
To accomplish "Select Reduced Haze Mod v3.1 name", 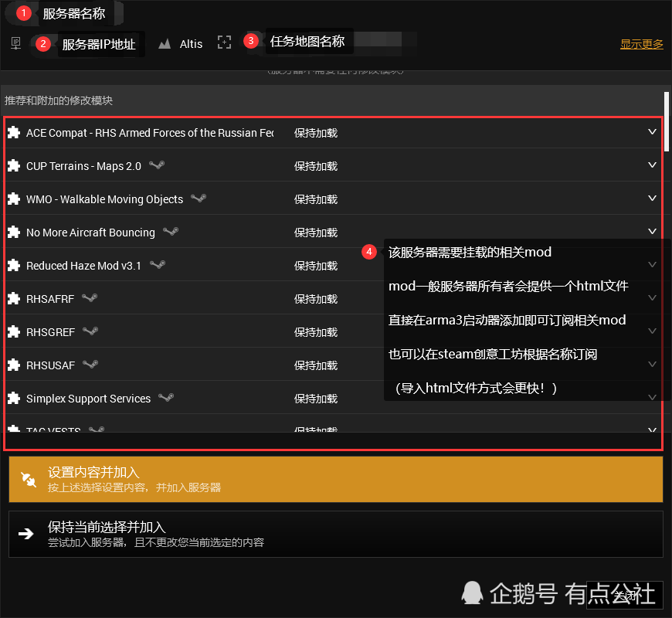I will coord(83,266).
